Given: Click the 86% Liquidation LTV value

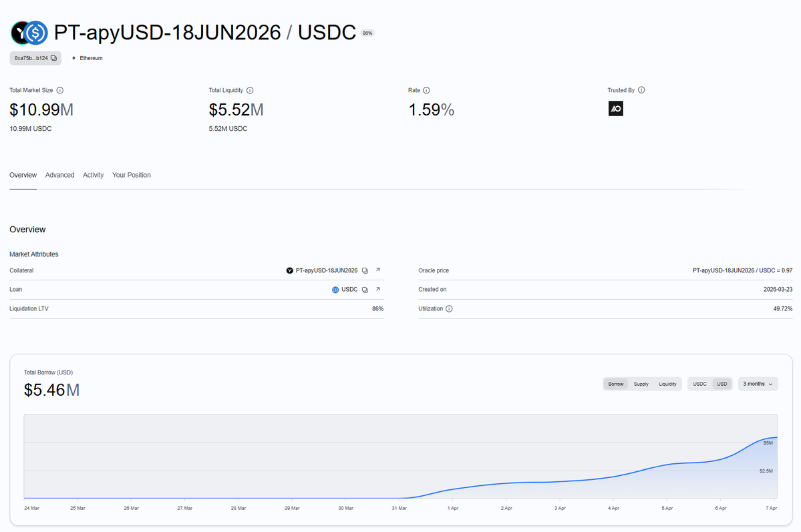Looking at the screenshot, I should click(x=377, y=309).
